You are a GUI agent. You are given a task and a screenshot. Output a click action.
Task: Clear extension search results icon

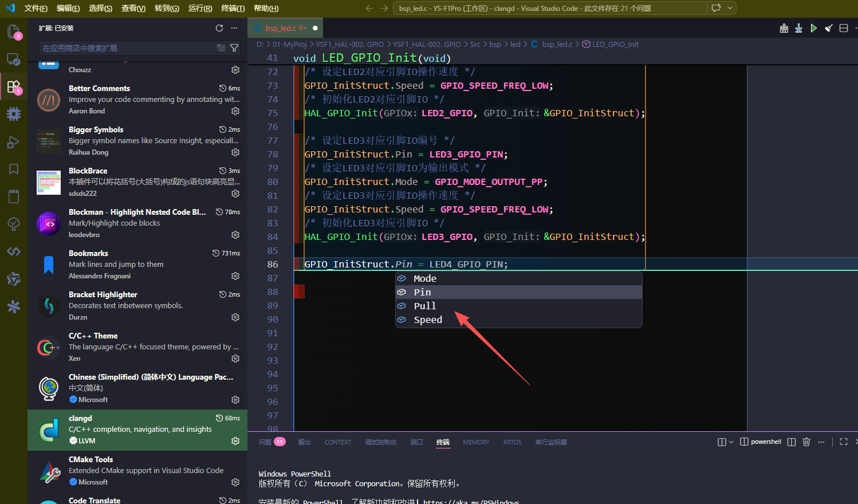[x=221, y=48]
